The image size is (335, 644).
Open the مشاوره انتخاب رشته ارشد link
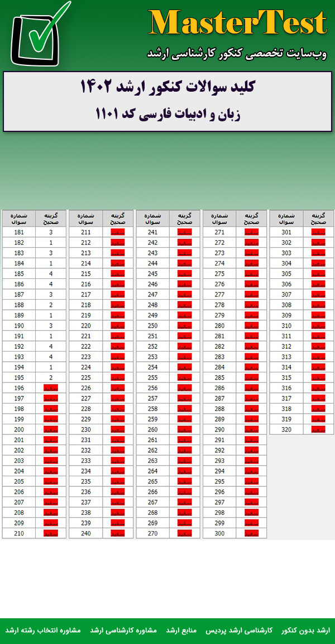[43, 631]
